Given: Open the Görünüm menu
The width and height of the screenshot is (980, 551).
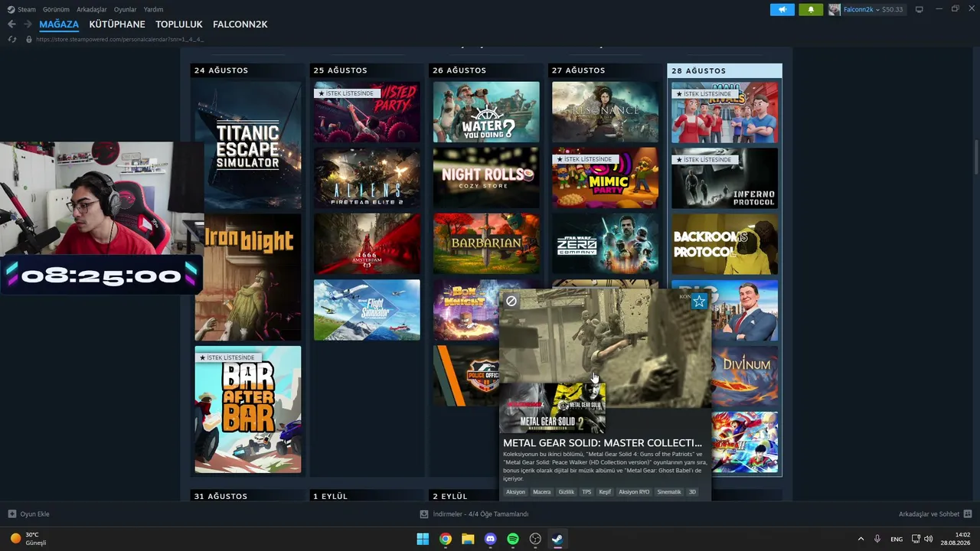Looking at the screenshot, I should (56, 9).
